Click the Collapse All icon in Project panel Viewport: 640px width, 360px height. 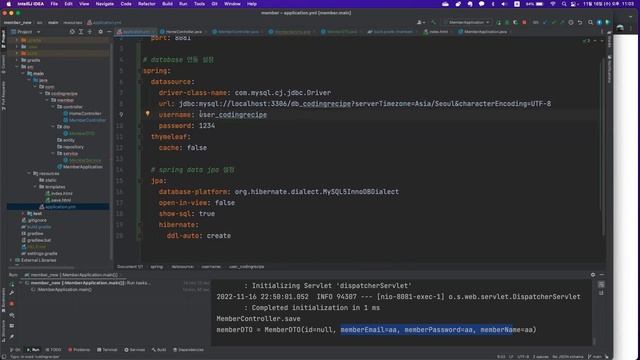pos(90,32)
